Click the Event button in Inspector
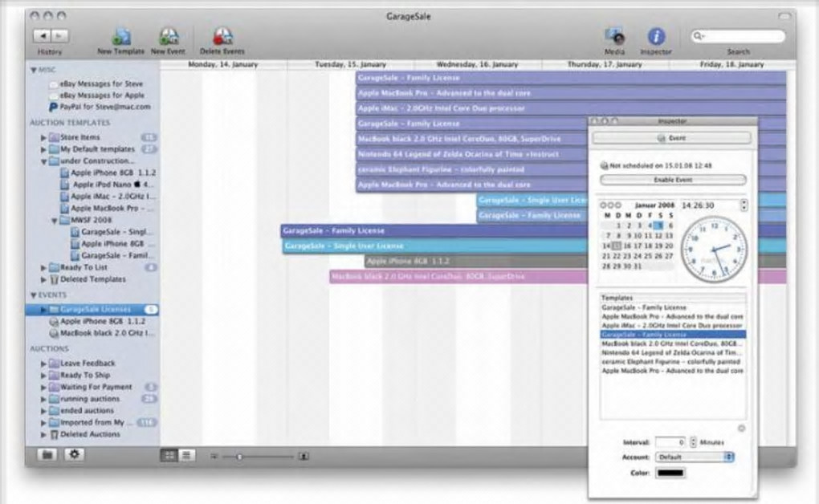This screenshot has height=504, width=819. (672, 138)
